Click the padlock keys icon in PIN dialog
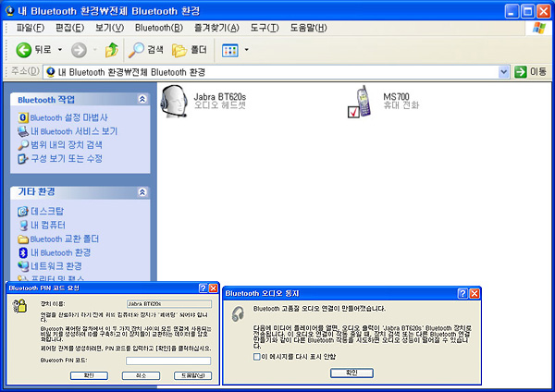This screenshot has height=392, width=555. (19, 306)
